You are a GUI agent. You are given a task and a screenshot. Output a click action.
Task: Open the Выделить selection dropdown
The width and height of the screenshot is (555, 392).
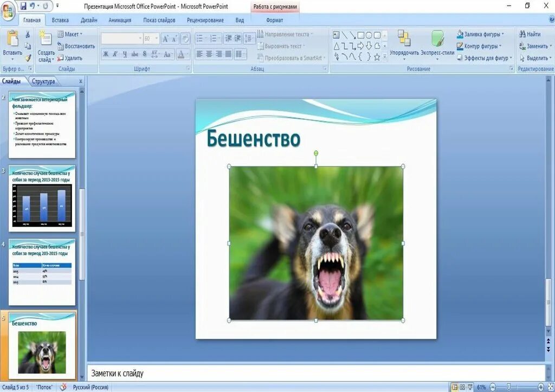pyautogui.click(x=535, y=57)
